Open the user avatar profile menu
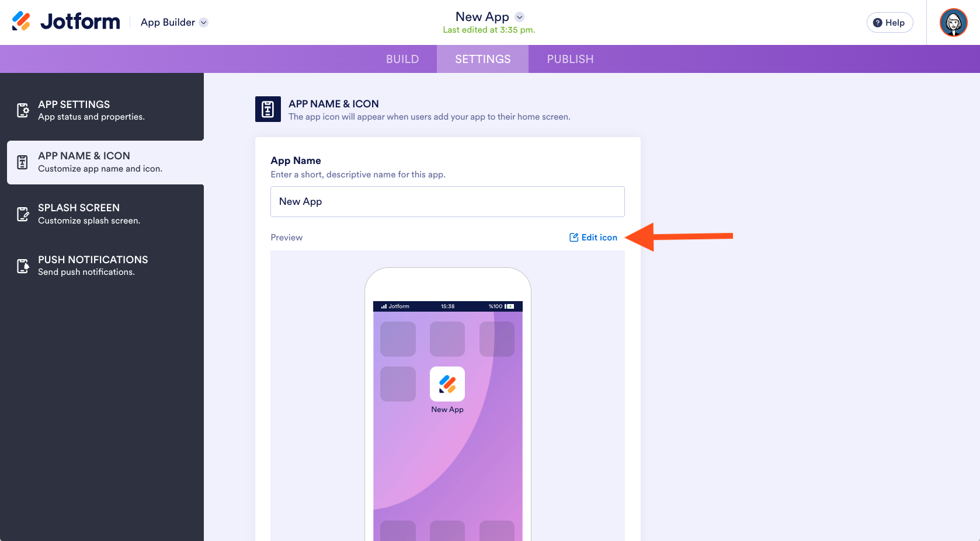 (953, 23)
